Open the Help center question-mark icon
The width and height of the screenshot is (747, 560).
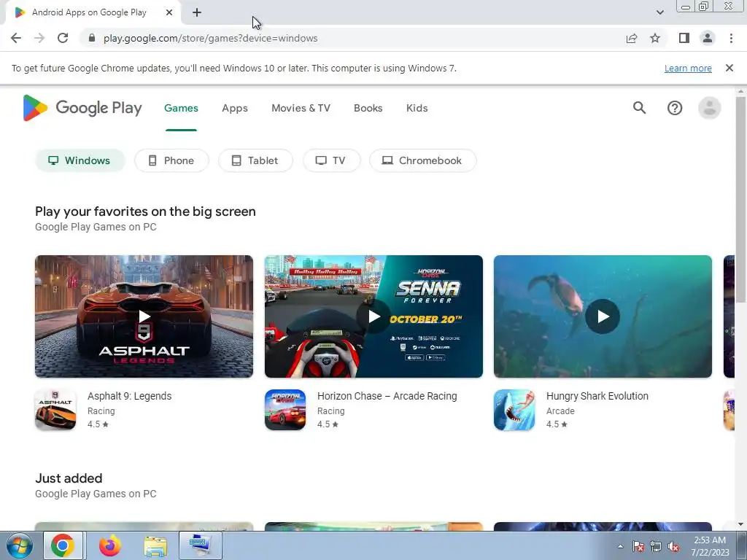(x=675, y=108)
